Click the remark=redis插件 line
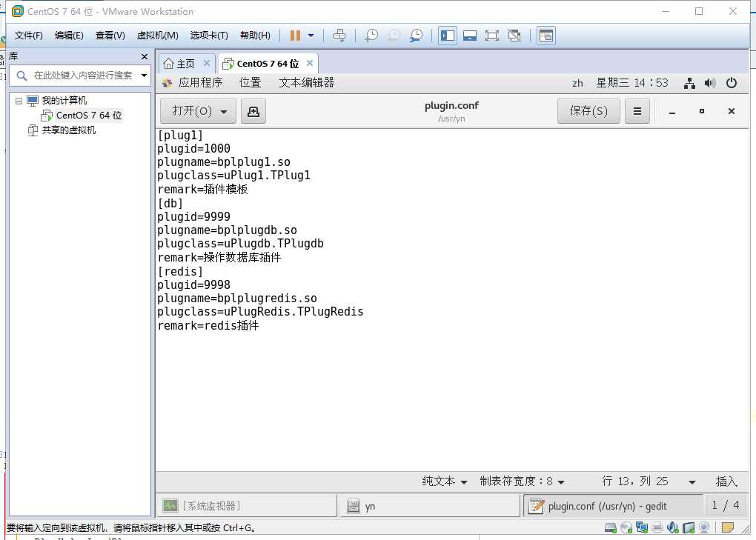This screenshot has width=756, height=540. tap(208, 326)
